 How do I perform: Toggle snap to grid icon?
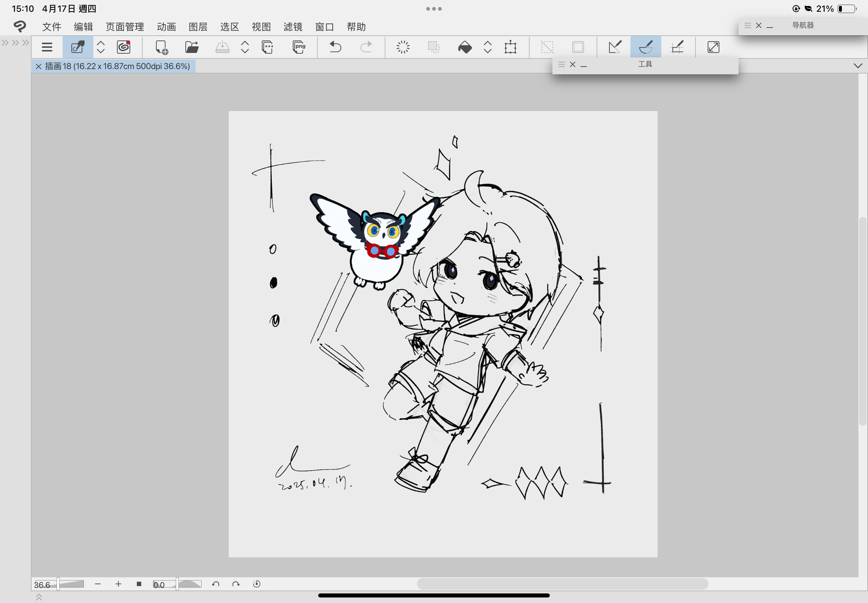pyautogui.click(x=676, y=47)
